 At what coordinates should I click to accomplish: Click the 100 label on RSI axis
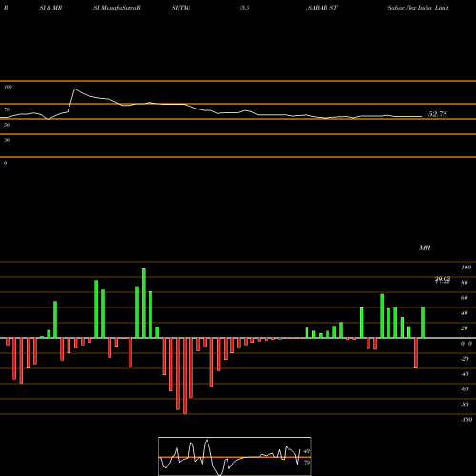pyautogui.click(x=8, y=87)
